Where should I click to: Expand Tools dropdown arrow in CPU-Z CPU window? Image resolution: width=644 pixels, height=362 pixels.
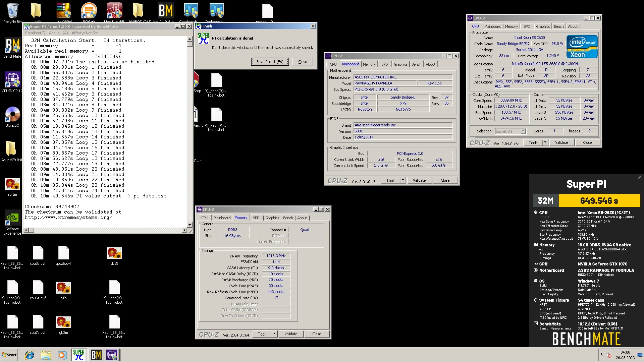tap(545, 142)
